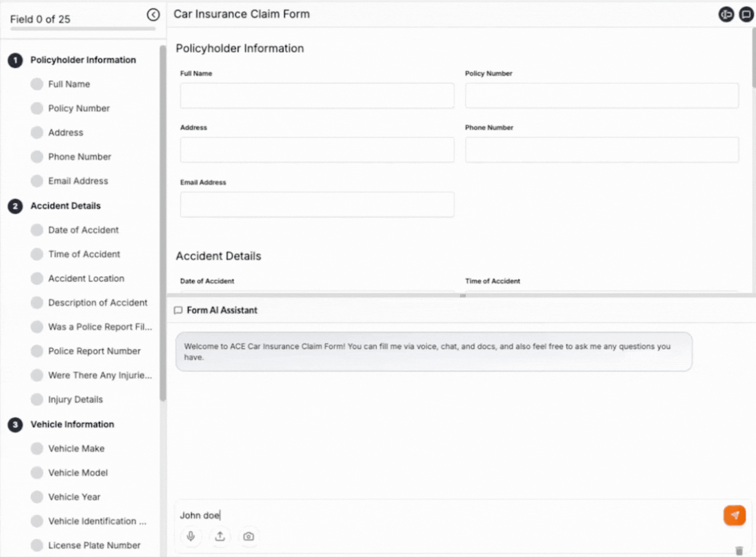Click into the Email Address input field

click(317, 205)
